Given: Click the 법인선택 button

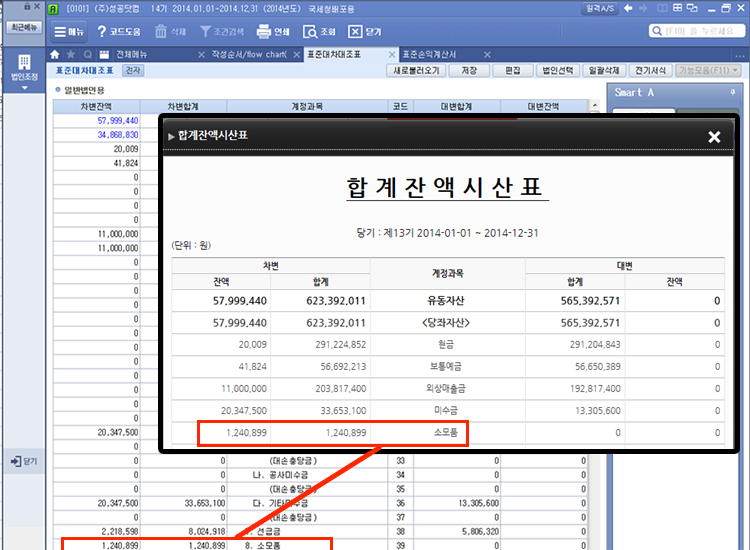Looking at the screenshot, I should click(x=557, y=70).
